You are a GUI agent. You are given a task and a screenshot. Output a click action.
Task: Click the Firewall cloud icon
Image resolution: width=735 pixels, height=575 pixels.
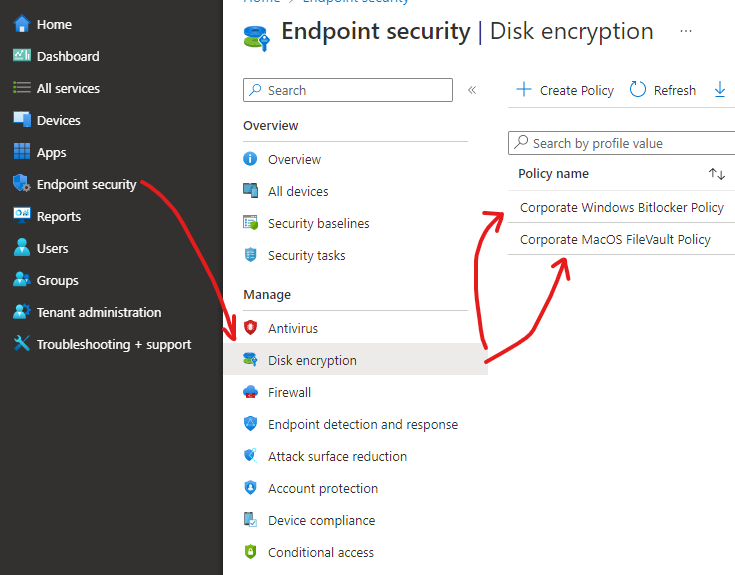251,392
